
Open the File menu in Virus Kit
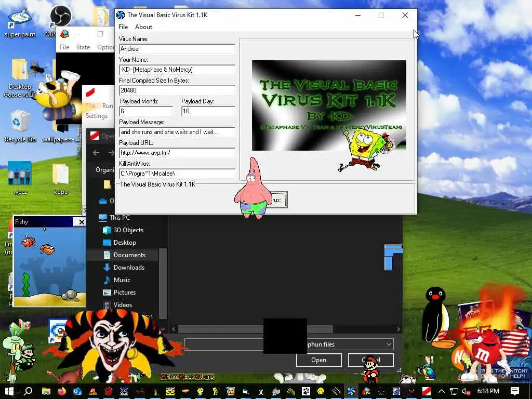[123, 27]
